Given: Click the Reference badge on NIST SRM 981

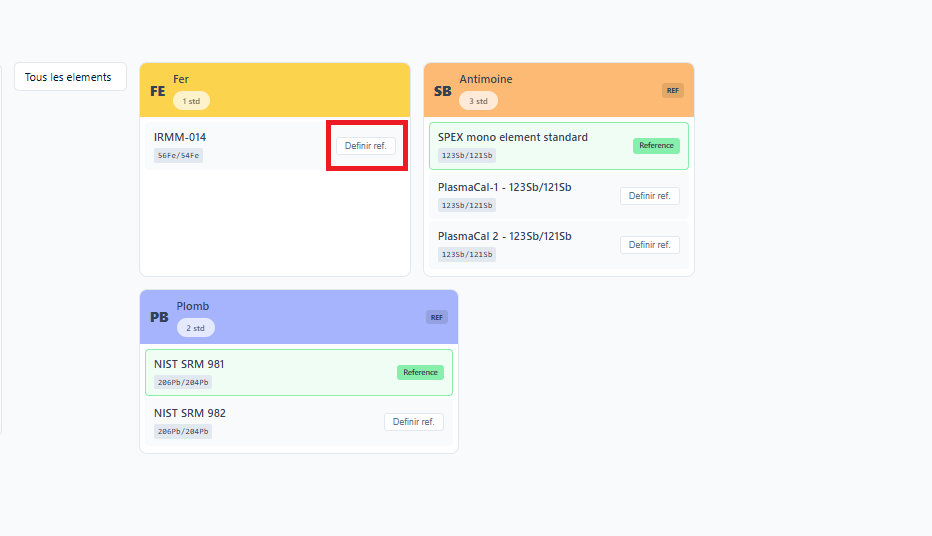Looking at the screenshot, I should coord(420,372).
